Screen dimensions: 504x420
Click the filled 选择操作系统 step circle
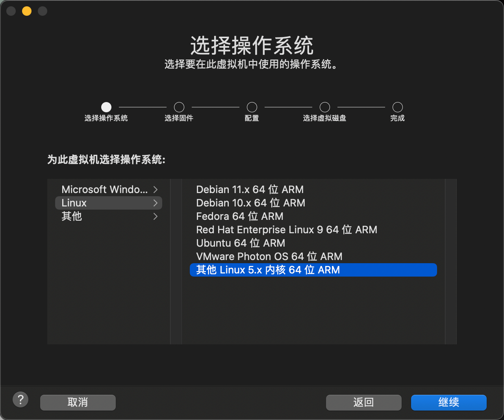pos(106,106)
